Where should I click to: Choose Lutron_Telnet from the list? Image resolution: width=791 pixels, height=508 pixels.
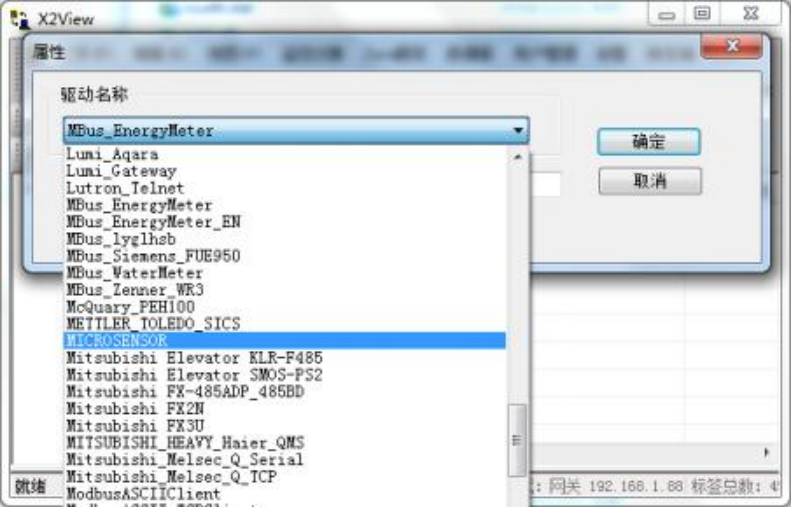285,188
